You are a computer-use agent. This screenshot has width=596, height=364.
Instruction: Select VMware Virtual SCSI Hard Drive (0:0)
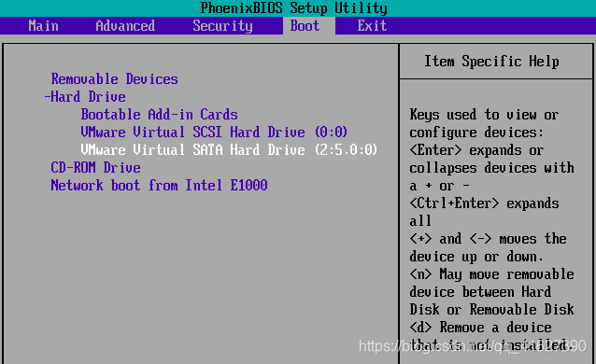click(214, 133)
